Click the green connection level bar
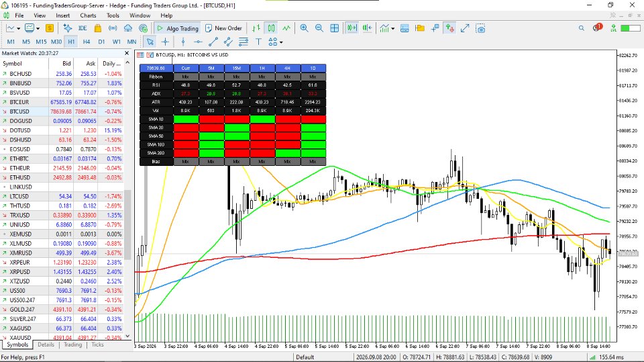 pos(630,28)
